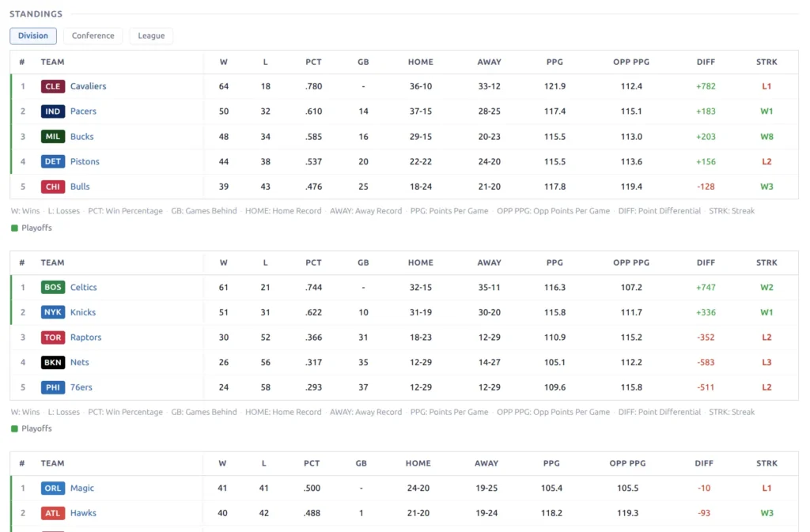Viewport: 810px width, 532px height.
Task: Open the Magic team link
Action: click(x=82, y=488)
